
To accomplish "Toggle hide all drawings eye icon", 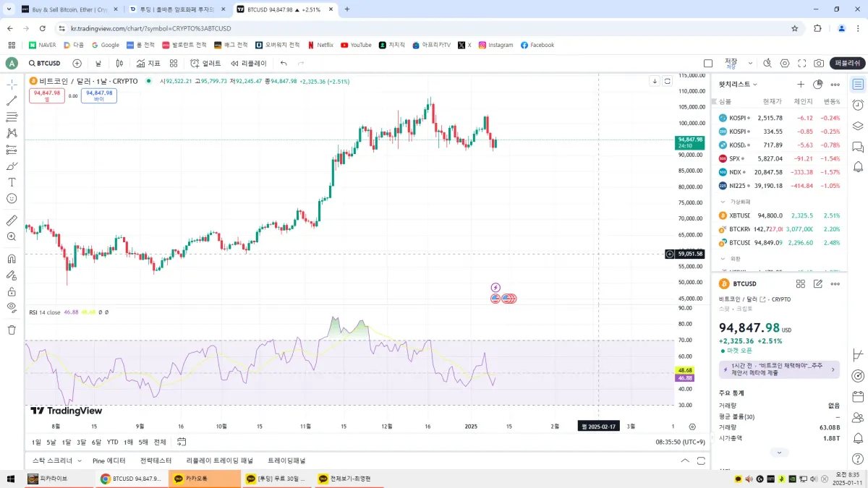I will click(12, 307).
